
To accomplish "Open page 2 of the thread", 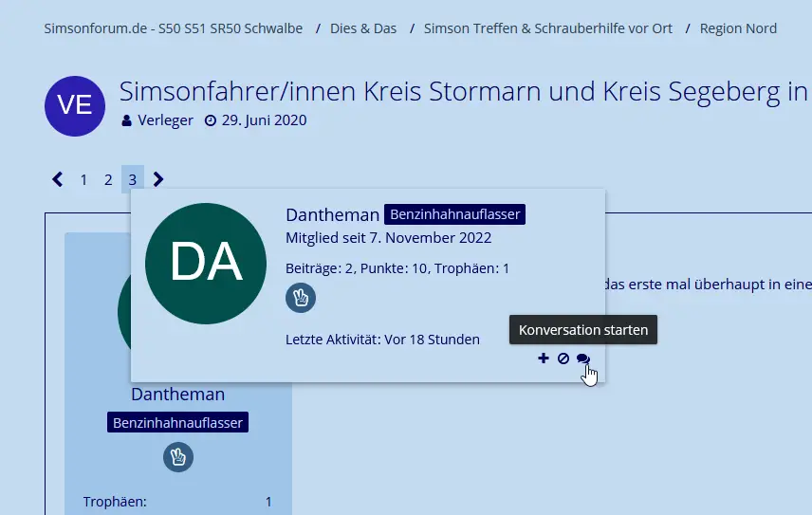I will click(x=108, y=179).
